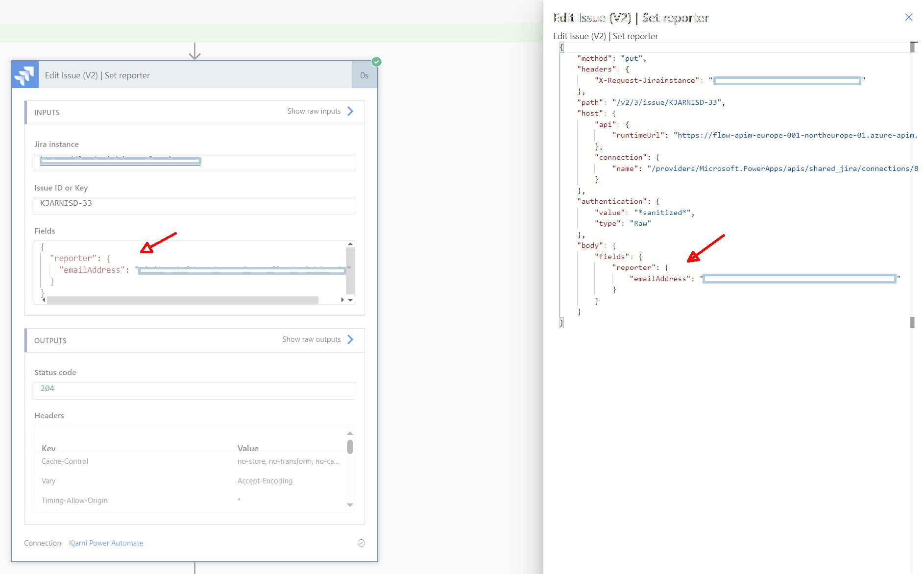924x574 pixels.
Task: Click emailAddress line in raw body JSON
Action: pos(765,279)
